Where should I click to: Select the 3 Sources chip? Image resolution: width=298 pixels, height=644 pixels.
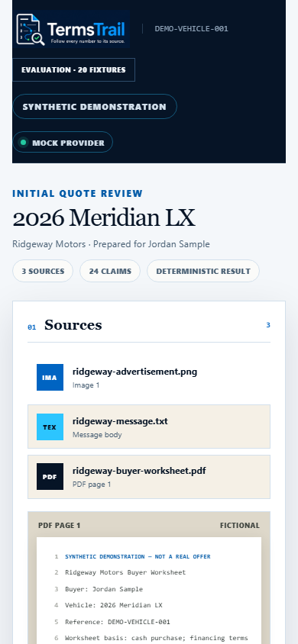[43, 271]
